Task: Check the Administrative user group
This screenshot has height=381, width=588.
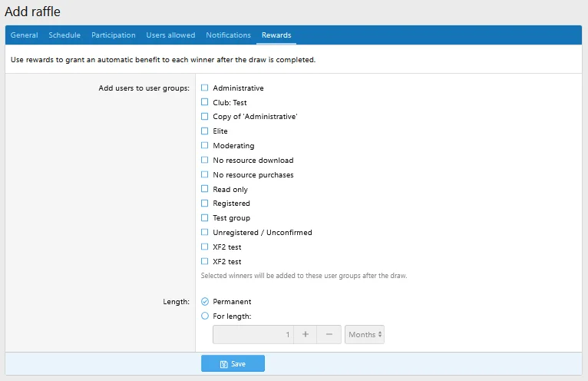Action: click(x=204, y=88)
